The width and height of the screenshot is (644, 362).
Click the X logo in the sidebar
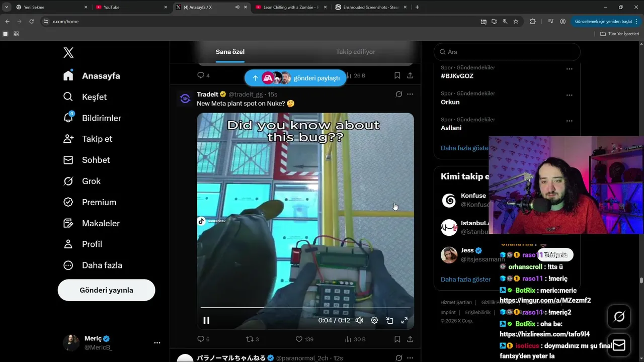[x=68, y=52]
